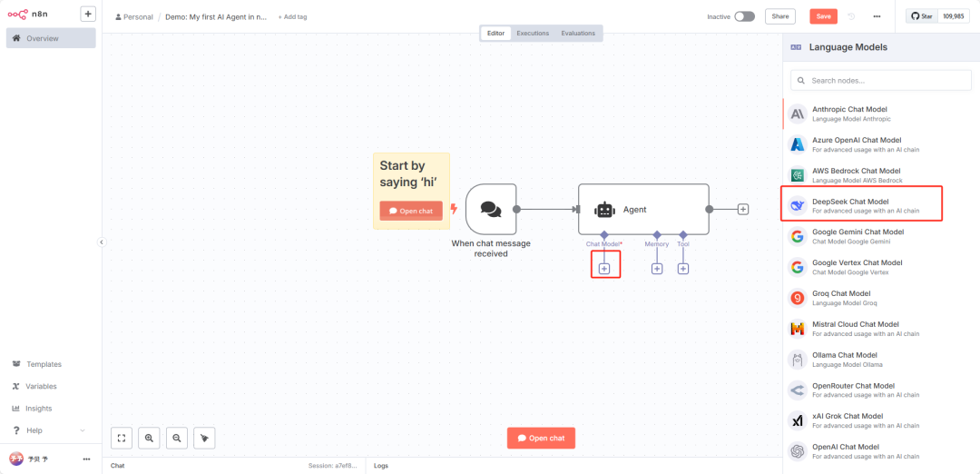Select OpenRouter Chat Model
The image size is (980, 474).
pyautogui.click(x=880, y=390)
